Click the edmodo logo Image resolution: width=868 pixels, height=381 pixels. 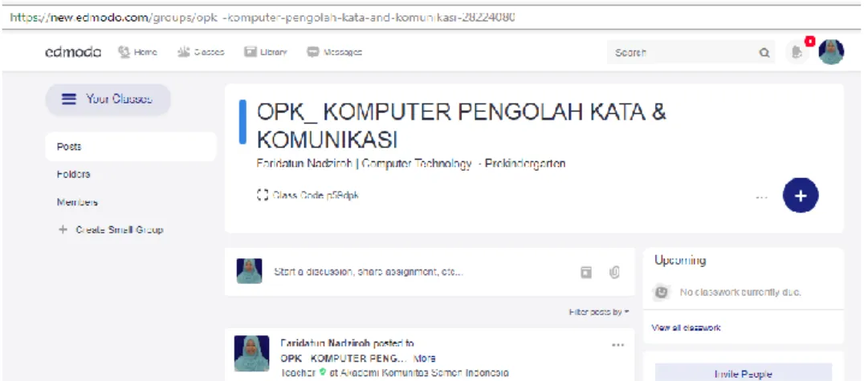[73, 52]
